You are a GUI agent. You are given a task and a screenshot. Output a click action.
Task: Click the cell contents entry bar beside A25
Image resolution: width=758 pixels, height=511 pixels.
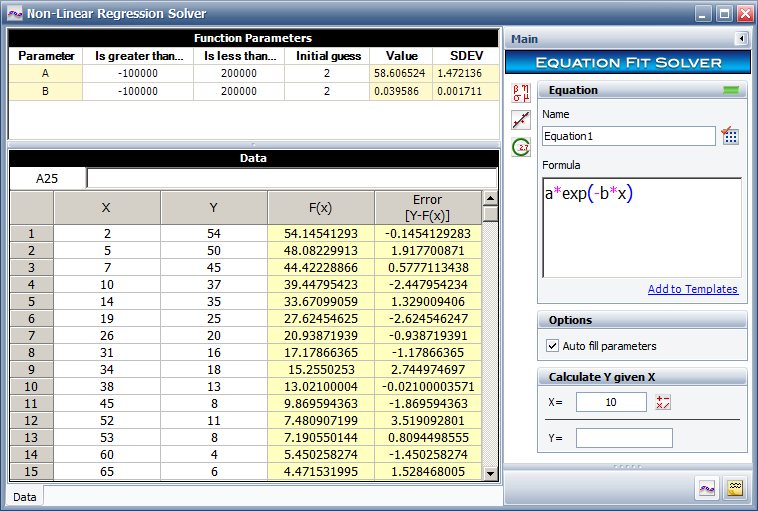click(292, 178)
